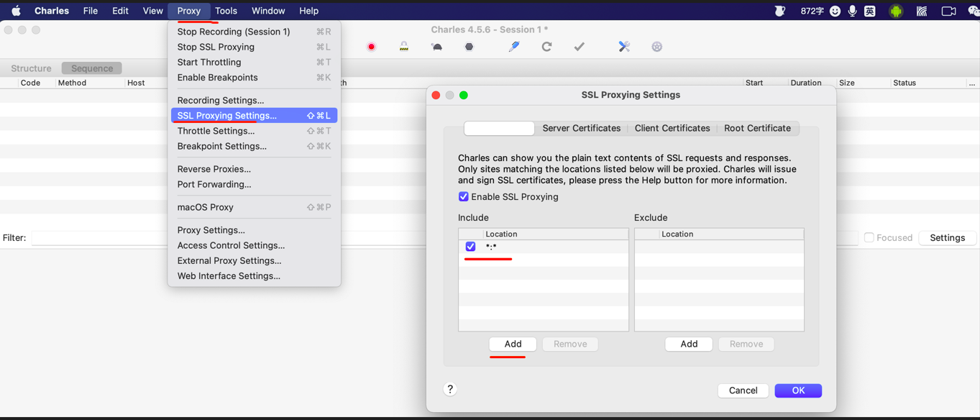Click the WeChat menu bar icon
980x420 pixels.
point(973,11)
